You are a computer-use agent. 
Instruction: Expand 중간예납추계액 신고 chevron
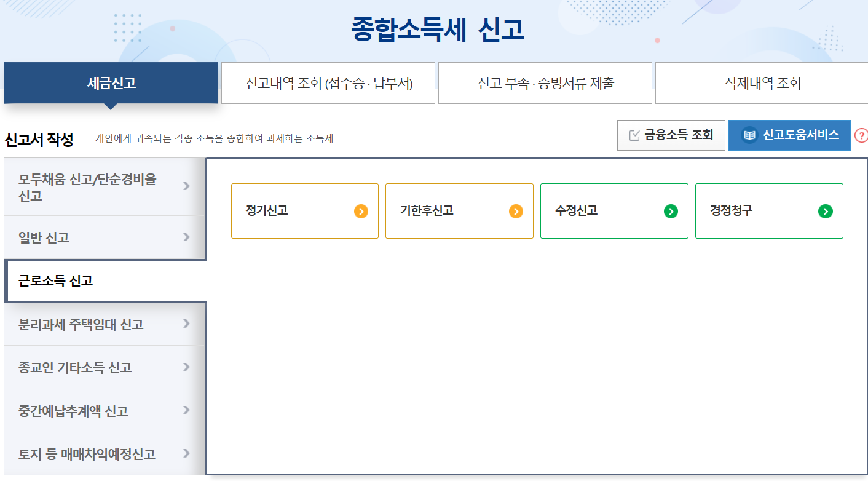coord(186,410)
